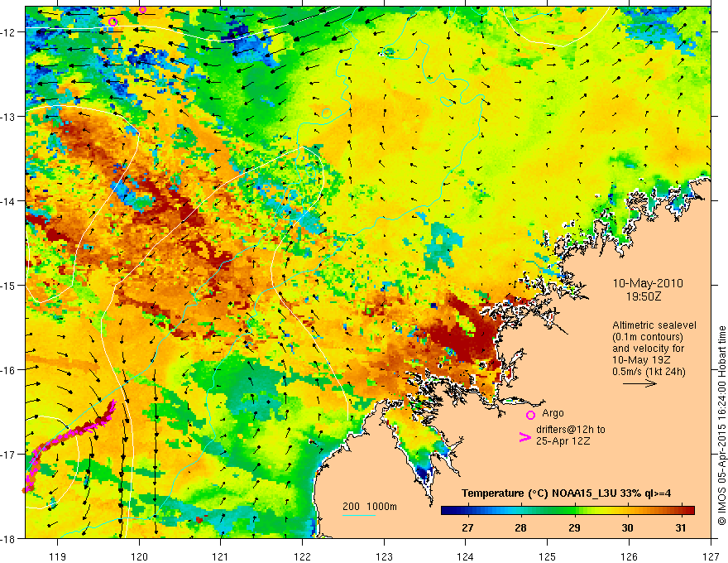Click the '19:50Z' time text

point(643,296)
